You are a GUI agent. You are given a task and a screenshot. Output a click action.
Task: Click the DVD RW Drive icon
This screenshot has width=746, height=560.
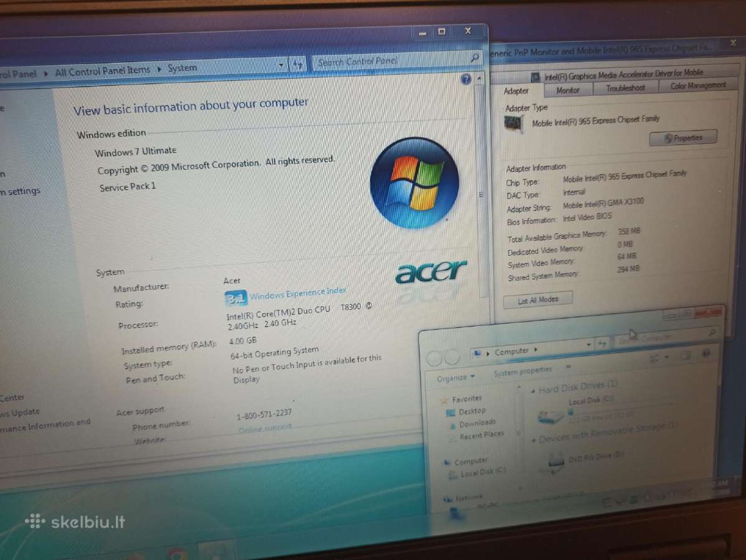(555, 462)
